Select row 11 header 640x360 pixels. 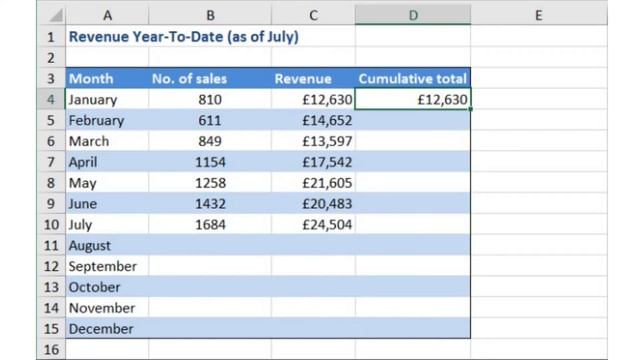tap(51, 245)
